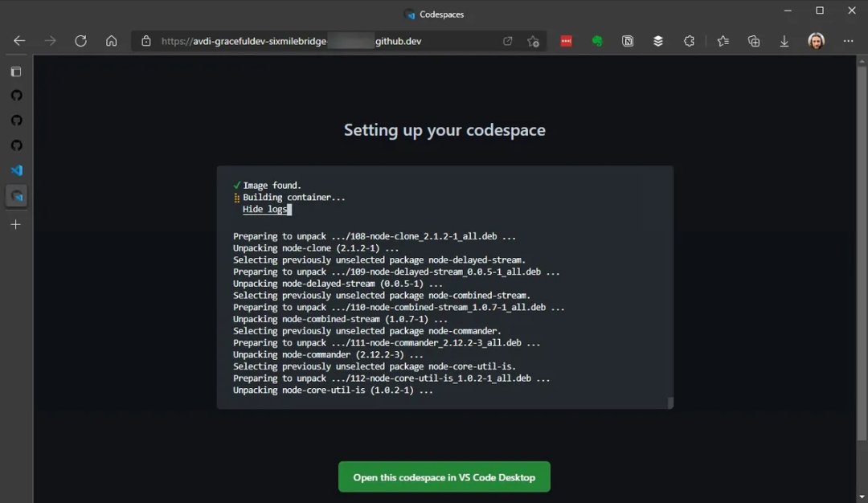The width and height of the screenshot is (868, 503).
Task: Click the log panel scrollbar thumb
Action: tap(670, 403)
